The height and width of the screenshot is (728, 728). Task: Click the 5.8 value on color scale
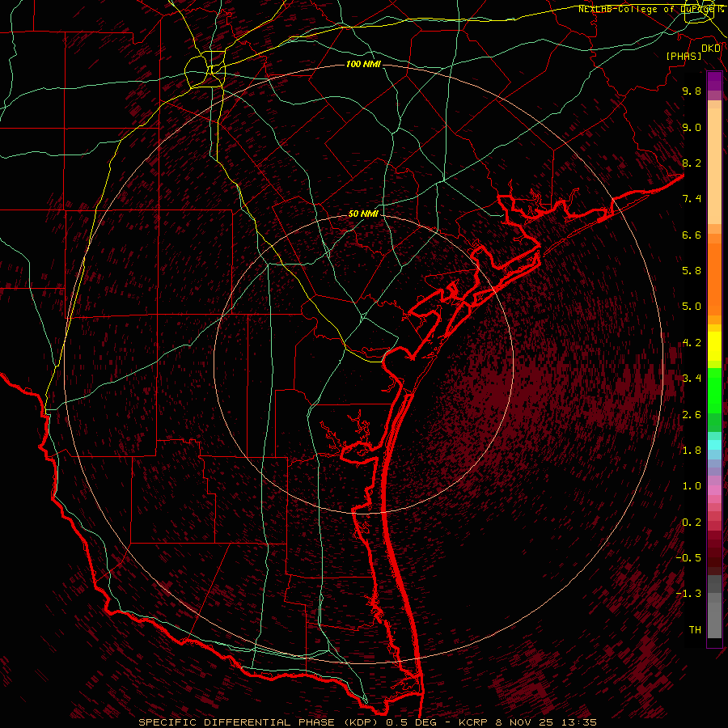click(x=692, y=271)
